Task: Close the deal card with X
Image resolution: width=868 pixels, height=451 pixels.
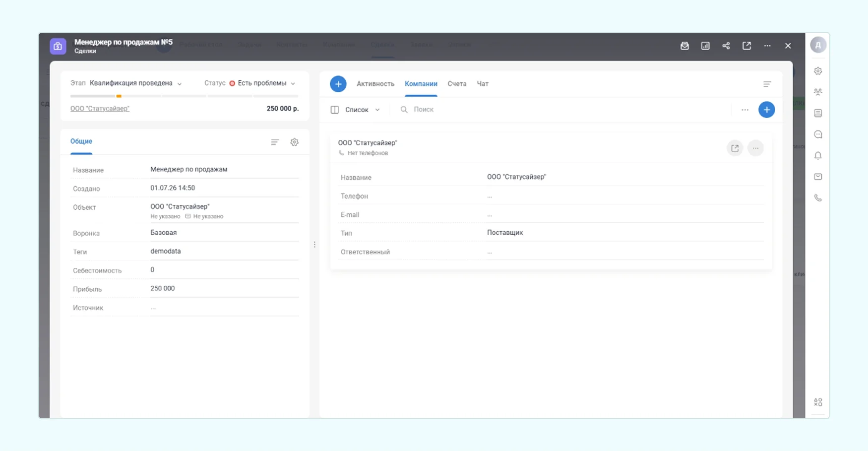Action: (x=788, y=46)
